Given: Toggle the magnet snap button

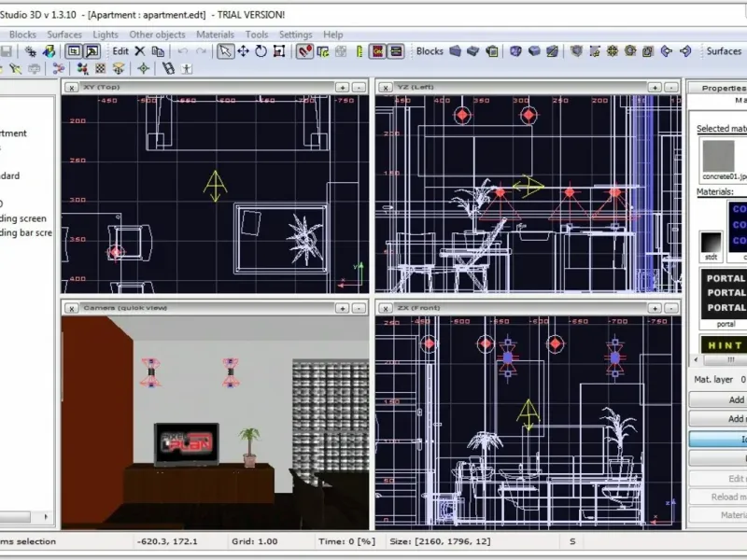Looking at the screenshot, I should click(x=304, y=51).
